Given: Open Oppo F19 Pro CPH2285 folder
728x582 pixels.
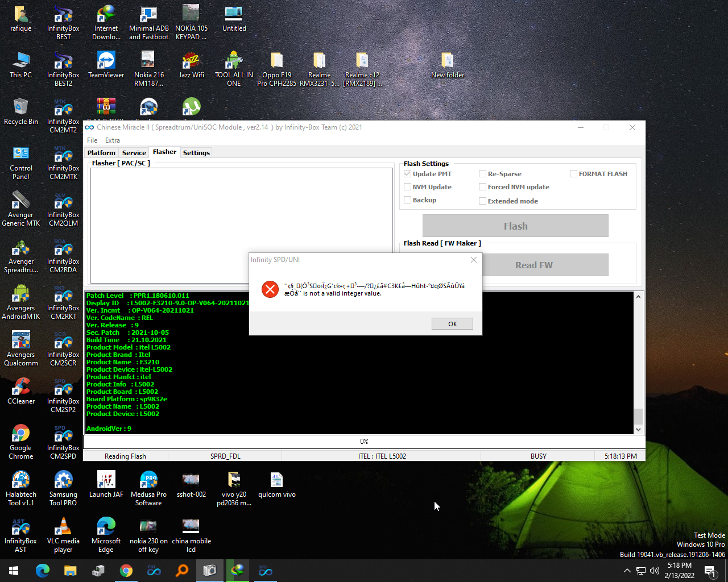Looking at the screenshot, I should click(x=276, y=69).
